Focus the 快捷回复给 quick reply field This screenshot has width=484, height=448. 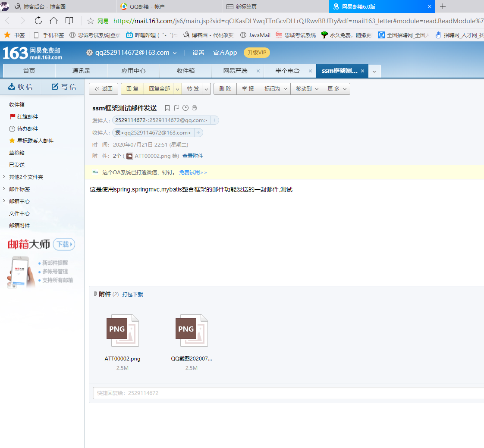[x=288, y=393]
